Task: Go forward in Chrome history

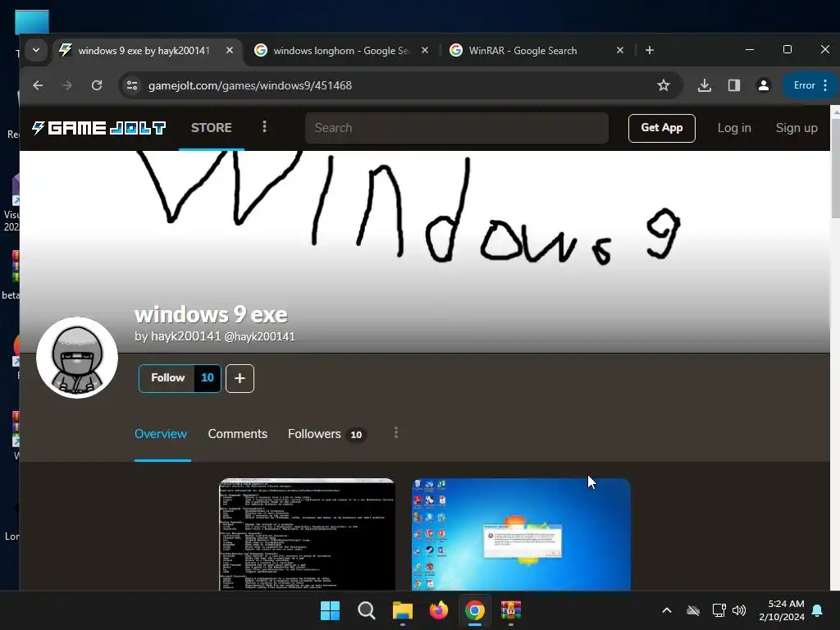Action: tap(67, 85)
